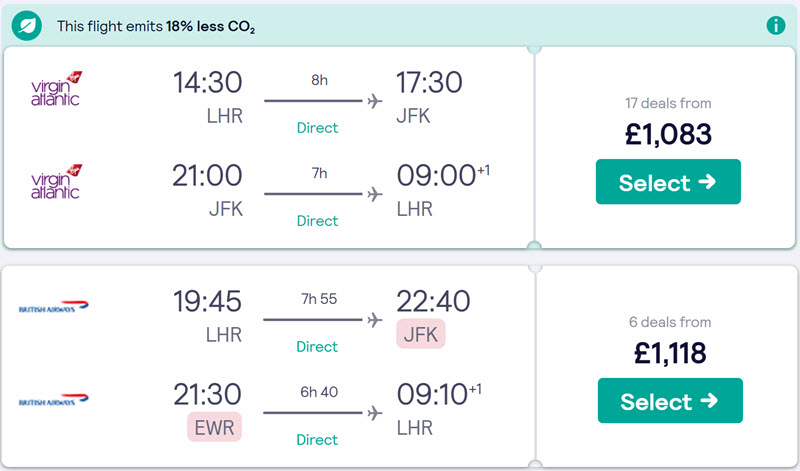Select the £1,083 Virgin Atlantic deal

668,182
